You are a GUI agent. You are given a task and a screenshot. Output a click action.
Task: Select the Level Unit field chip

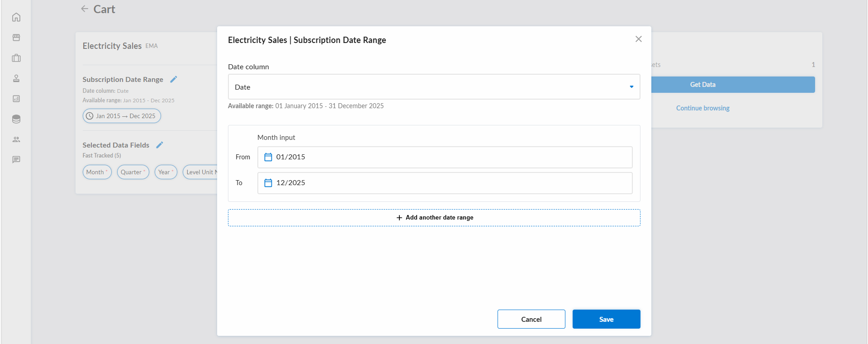[x=200, y=172]
